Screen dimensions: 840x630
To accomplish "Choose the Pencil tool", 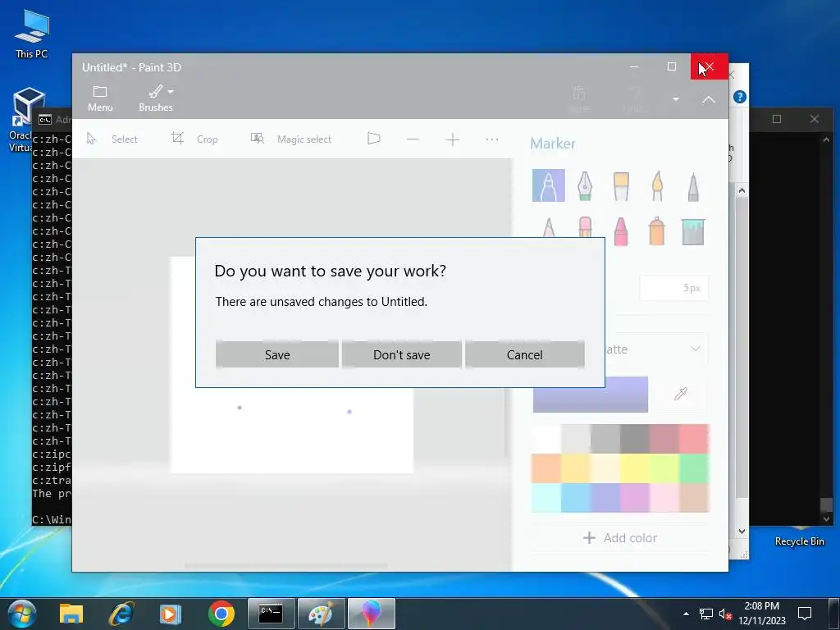I will (x=548, y=227).
